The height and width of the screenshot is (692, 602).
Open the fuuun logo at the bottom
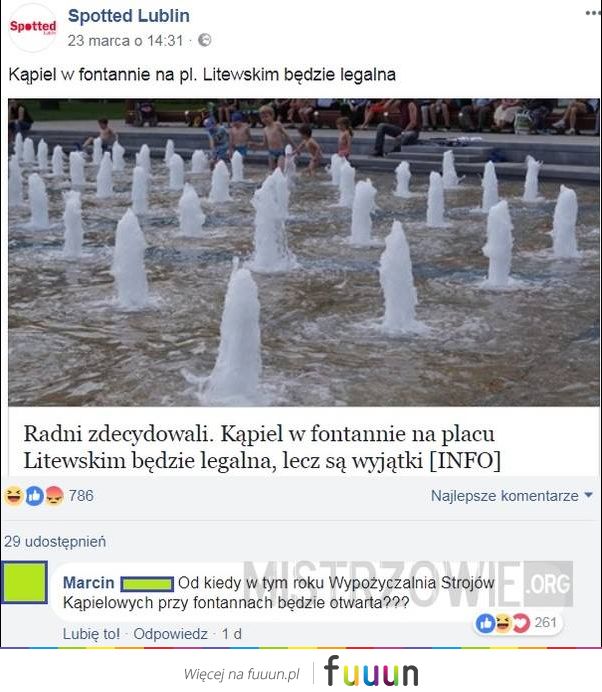371,671
